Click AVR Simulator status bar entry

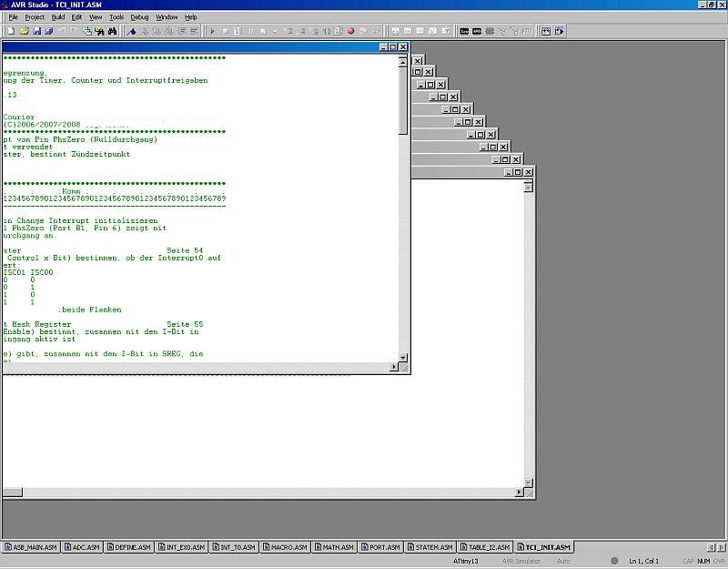[x=521, y=561]
